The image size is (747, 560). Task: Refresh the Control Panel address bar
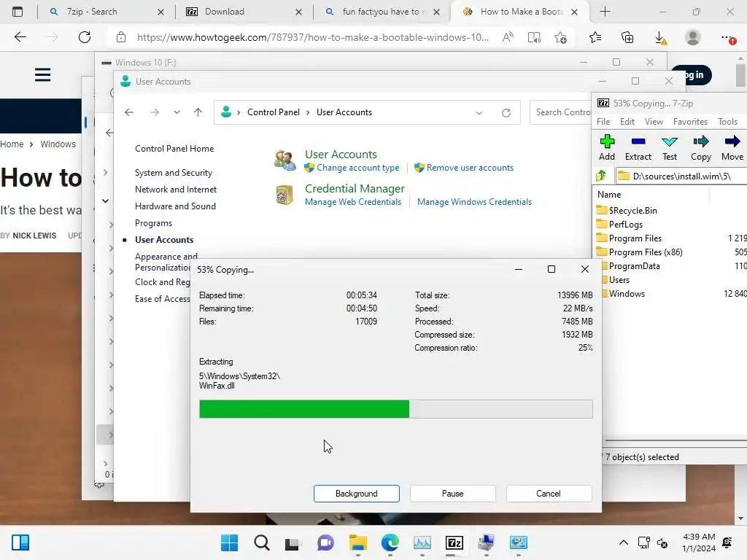[x=506, y=113]
